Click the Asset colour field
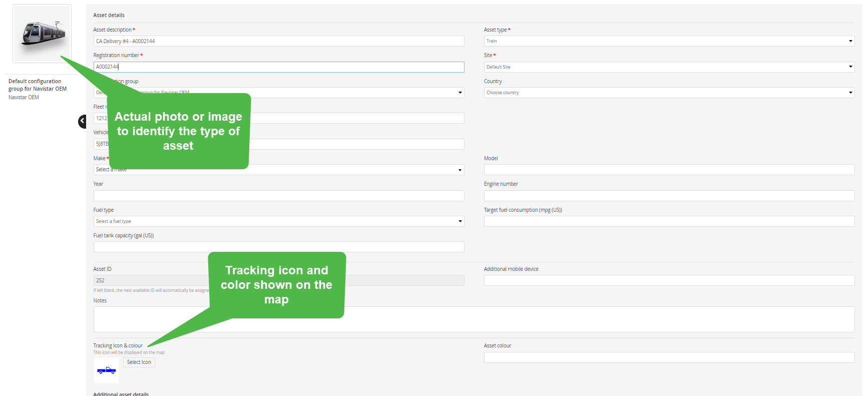 point(669,357)
